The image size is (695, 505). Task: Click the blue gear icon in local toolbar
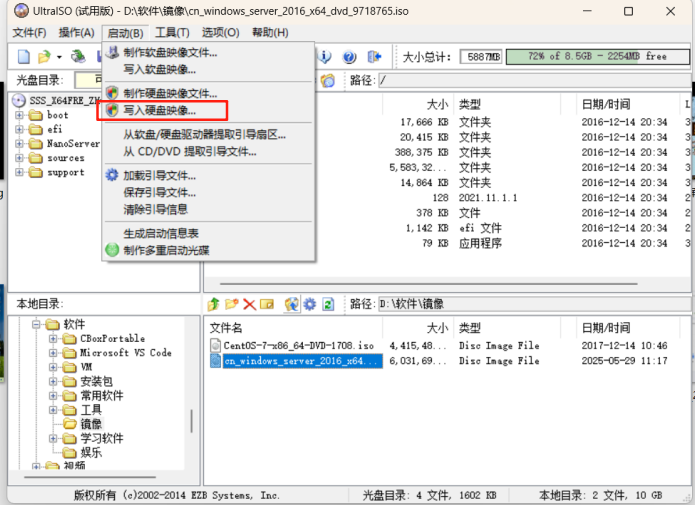(309, 304)
